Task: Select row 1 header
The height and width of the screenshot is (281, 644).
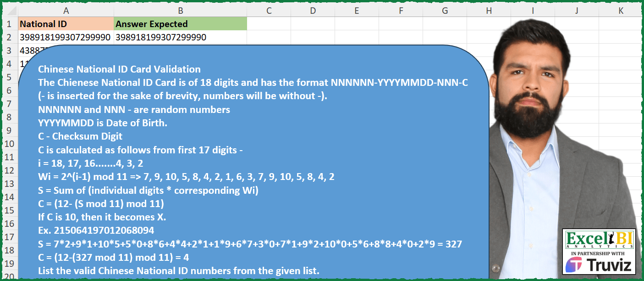Action: 10,23
